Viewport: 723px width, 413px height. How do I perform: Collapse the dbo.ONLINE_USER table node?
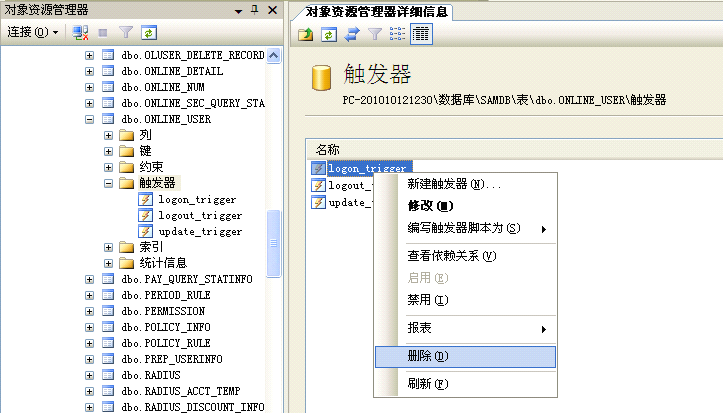click(x=90, y=119)
